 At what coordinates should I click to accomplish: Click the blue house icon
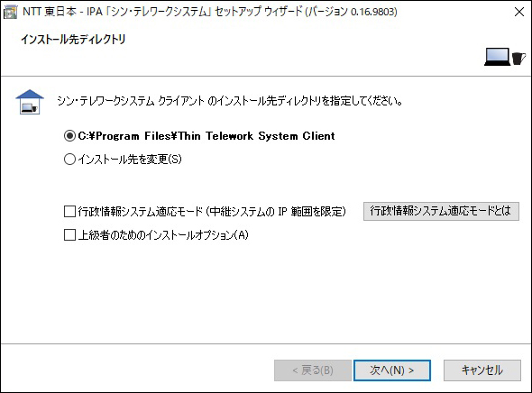pyautogui.click(x=30, y=102)
